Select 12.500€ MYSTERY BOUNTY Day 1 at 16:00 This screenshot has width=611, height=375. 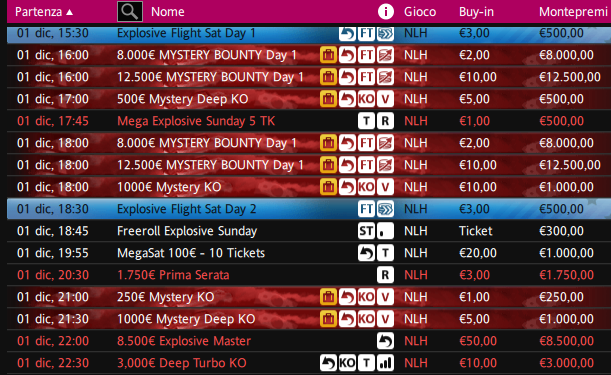(x=309, y=77)
